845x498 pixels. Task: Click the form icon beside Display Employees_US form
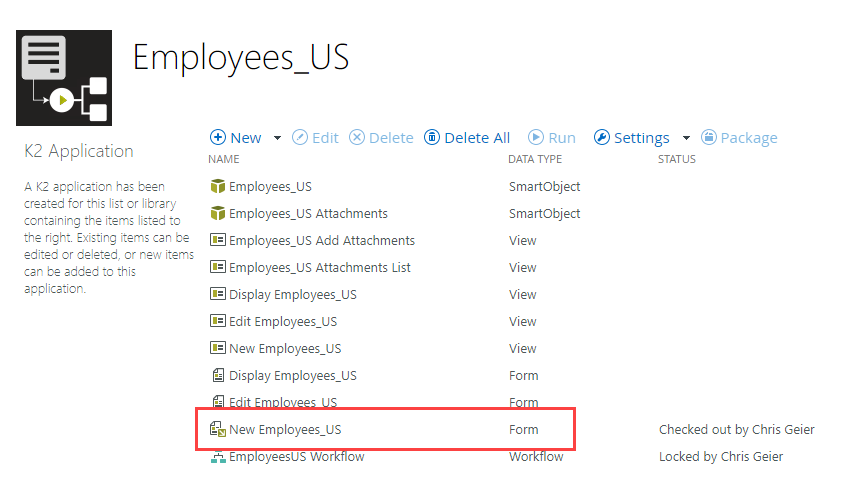click(x=217, y=376)
